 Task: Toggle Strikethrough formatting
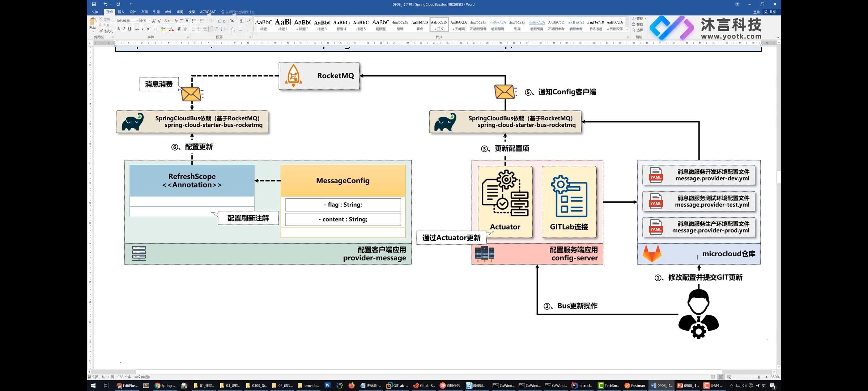[x=137, y=29]
